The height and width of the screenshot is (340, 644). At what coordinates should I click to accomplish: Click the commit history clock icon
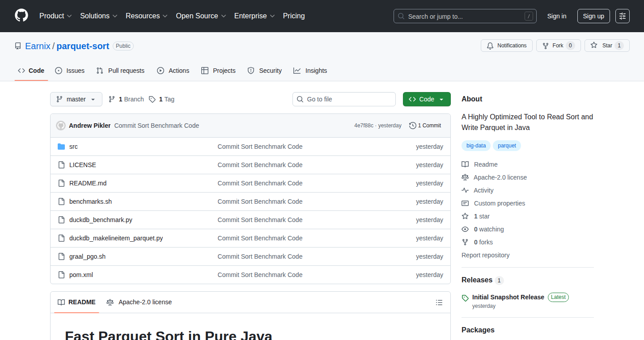pyautogui.click(x=412, y=126)
